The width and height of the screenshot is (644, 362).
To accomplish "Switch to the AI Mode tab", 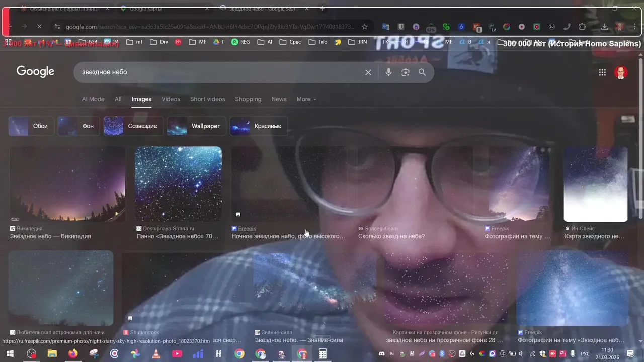I will click(x=93, y=99).
